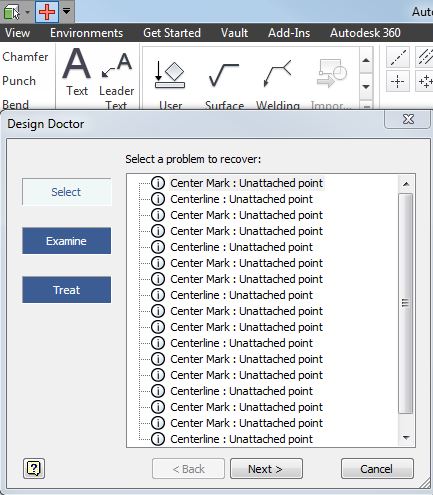The height and width of the screenshot is (495, 433).
Task: Click the problem list scrollbar up arrow
Action: [x=406, y=184]
